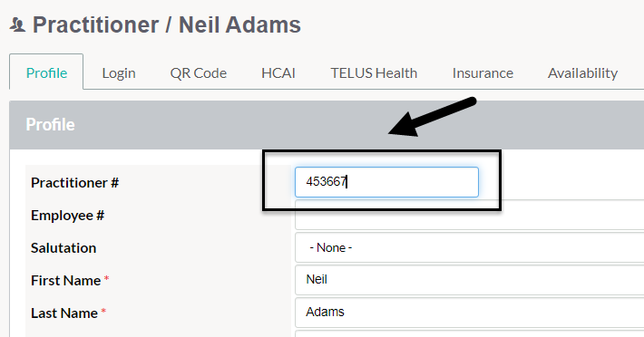Viewport: 644px width, 337px height.
Task: Open the Availability tab
Action: (582, 73)
